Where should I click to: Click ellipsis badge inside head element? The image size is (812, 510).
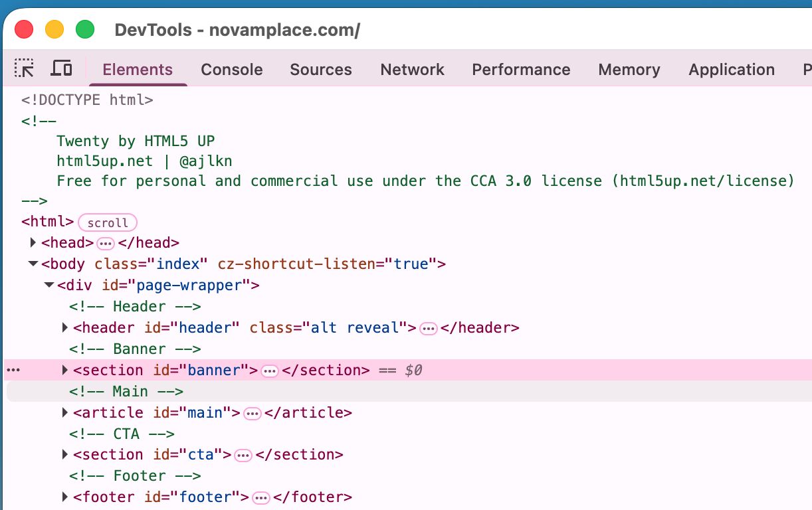tap(106, 243)
